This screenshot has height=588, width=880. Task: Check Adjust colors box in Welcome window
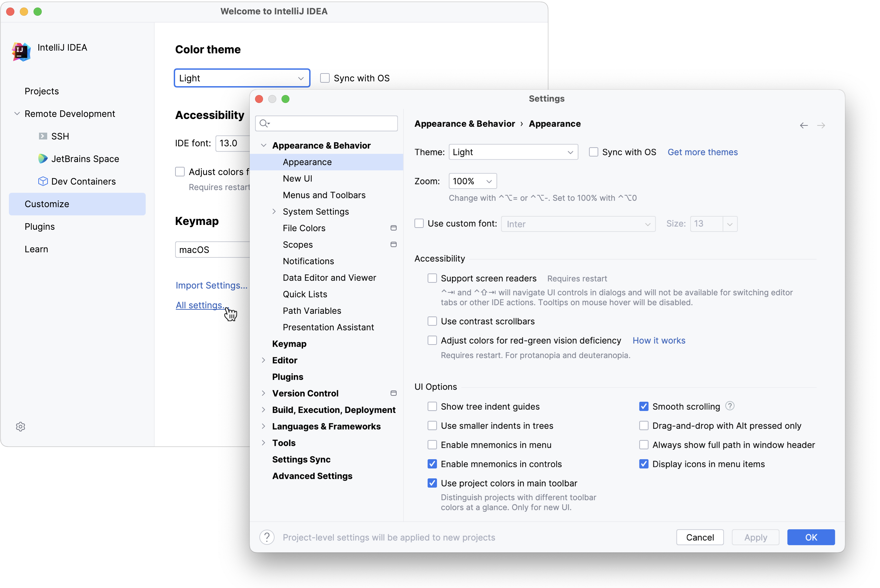click(x=180, y=172)
